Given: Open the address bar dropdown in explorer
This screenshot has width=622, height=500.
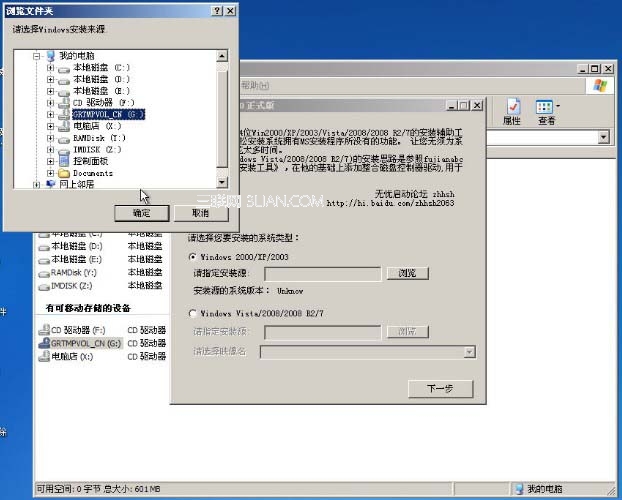Looking at the screenshot, I should point(603,137).
